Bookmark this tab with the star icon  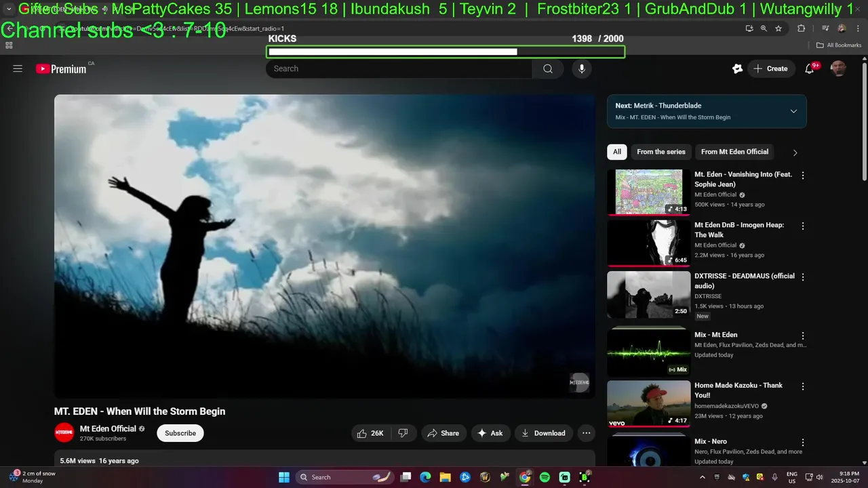(778, 28)
